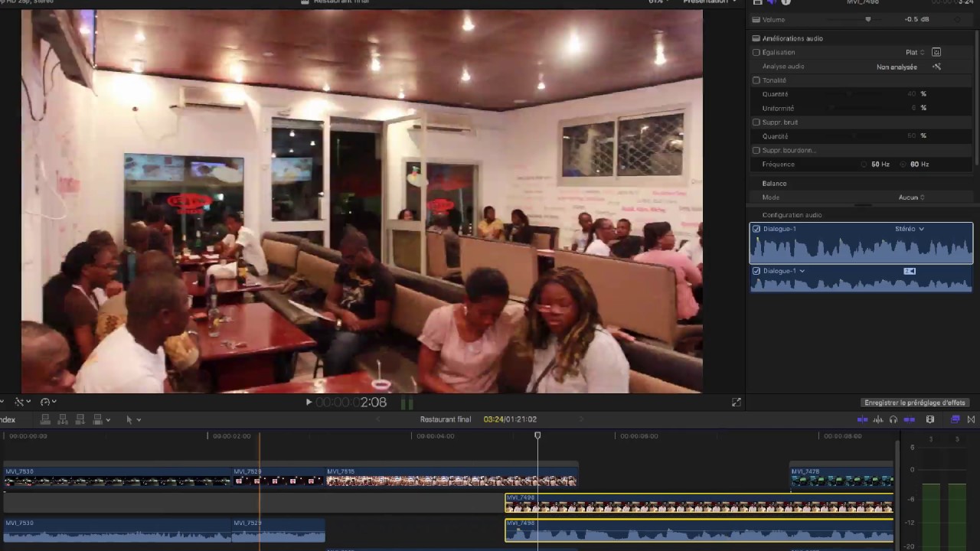Image resolution: width=980 pixels, height=551 pixels.
Task: Click the Analyse audio Non analysée text
Action: 897,67
